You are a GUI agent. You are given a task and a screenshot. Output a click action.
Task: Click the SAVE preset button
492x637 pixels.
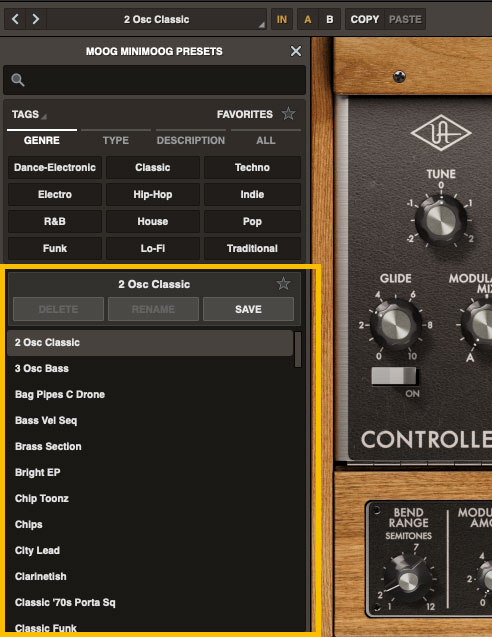248,309
